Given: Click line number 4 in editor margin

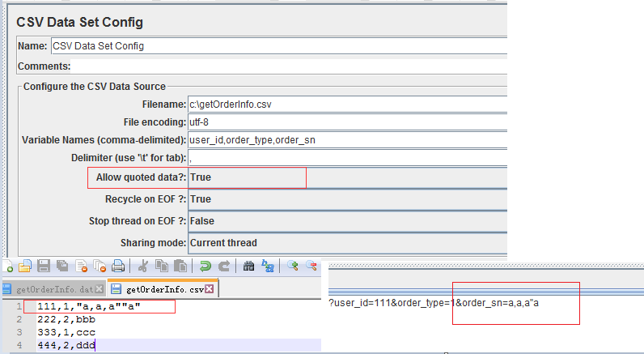Looking at the screenshot, I should (19, 345).
